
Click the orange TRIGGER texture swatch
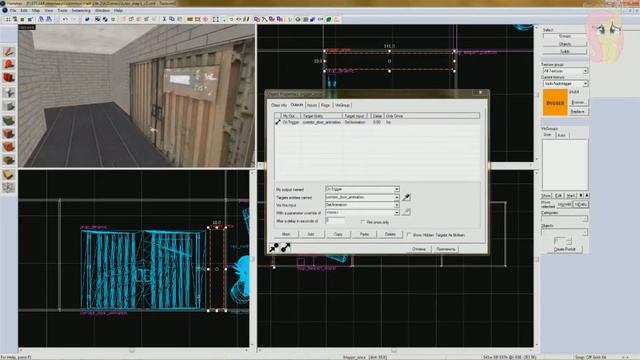pos(555,103)
